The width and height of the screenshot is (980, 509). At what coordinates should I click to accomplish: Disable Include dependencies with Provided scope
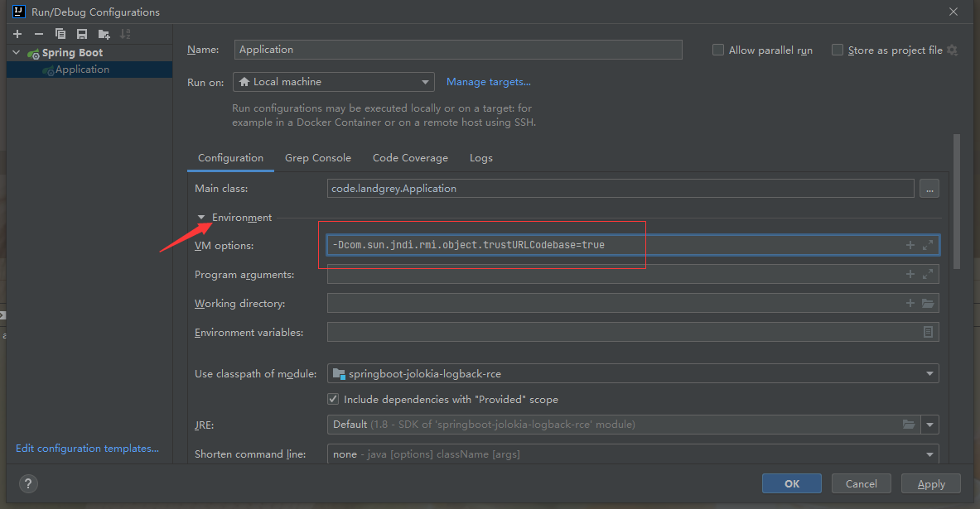tap(332, 399)
